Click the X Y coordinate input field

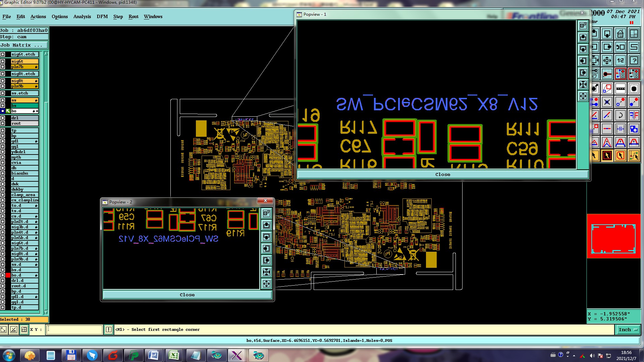[74, 329]
